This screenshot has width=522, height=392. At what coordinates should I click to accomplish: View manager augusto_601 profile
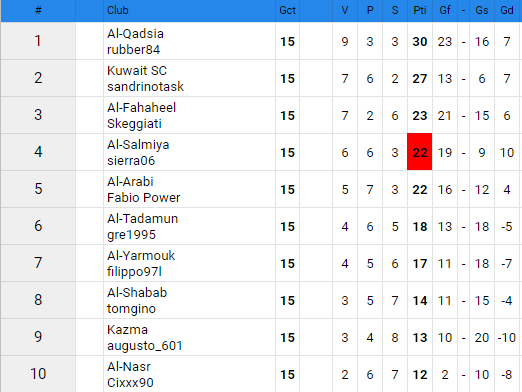coord(145,346)
